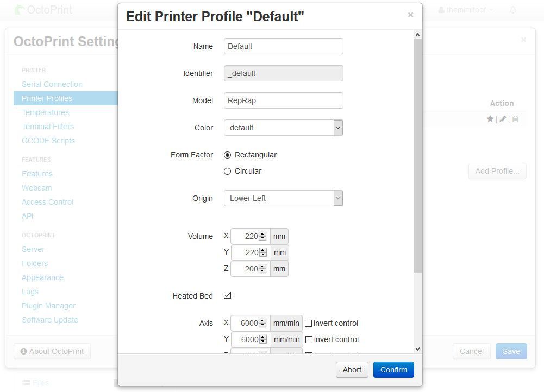Increase the Volume X value with the spinner
The image size is (544, 392).
coord(262,234)
